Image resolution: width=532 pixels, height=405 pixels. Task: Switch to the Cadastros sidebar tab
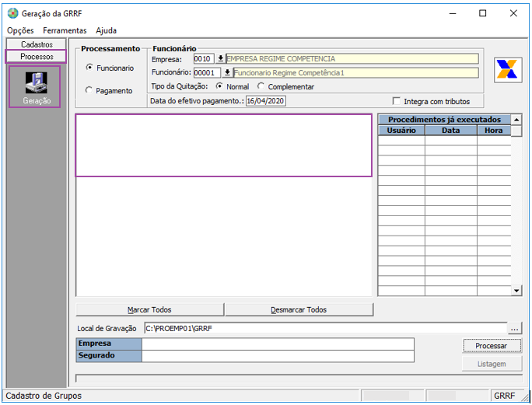coord(37,45)
